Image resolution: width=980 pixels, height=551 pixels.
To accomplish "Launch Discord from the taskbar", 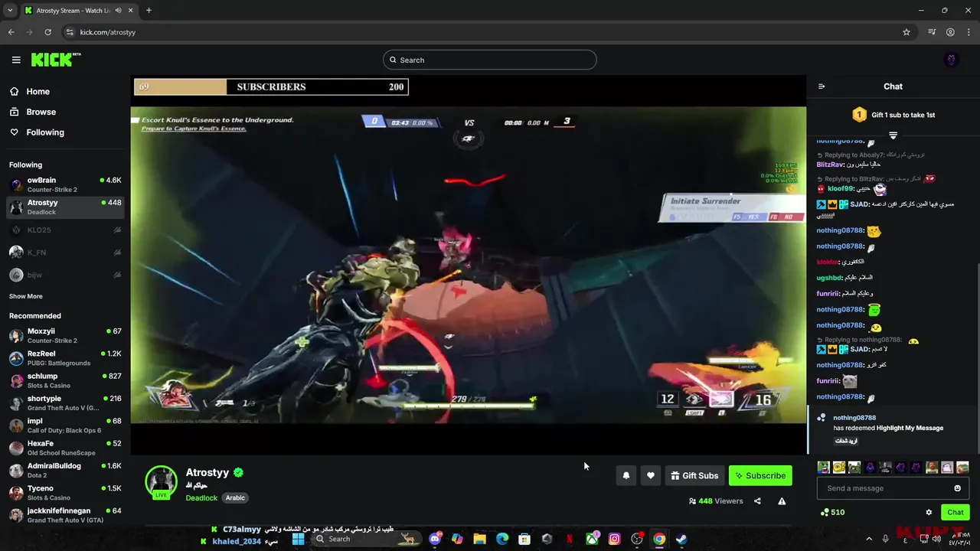I will tap(435, 539).
